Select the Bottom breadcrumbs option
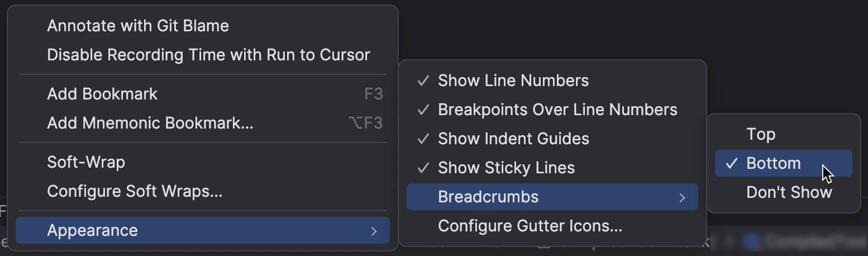Screen dimensions: 868x256 pyautogui.click(x=774, y=163)
